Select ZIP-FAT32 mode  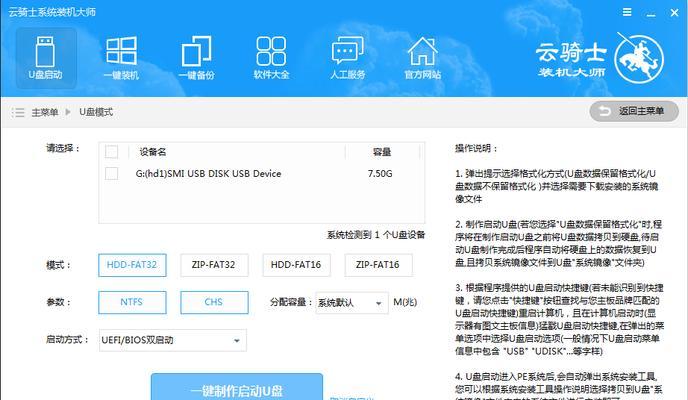click(214, 265)
